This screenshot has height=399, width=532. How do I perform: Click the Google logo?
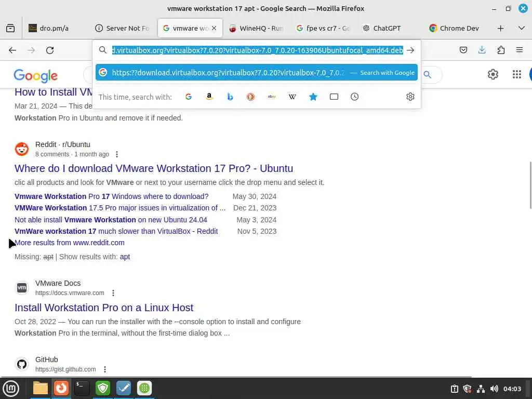pos(36,76)
